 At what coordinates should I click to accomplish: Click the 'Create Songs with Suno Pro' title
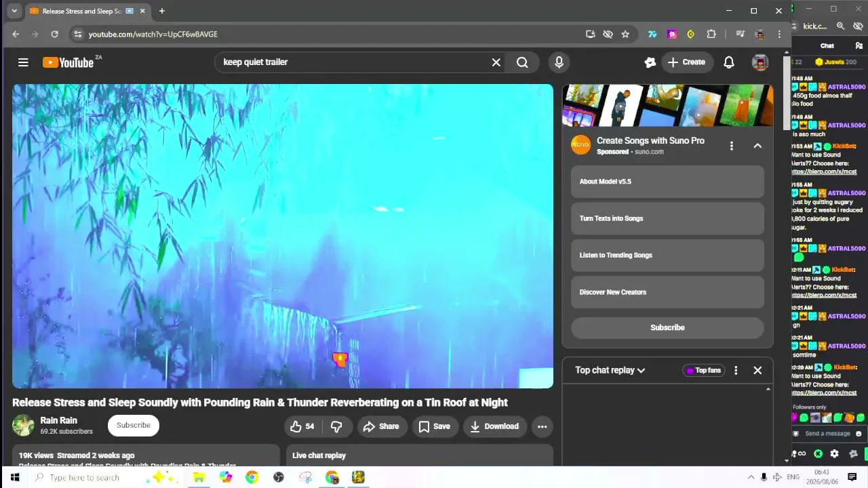(x=650, y=140)
